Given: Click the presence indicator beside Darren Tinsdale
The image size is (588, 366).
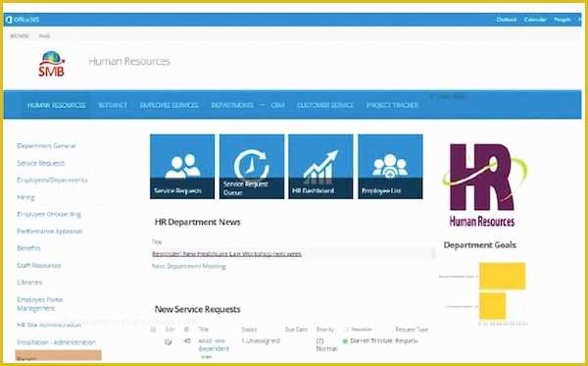Looking at the screenshot, I should click(x=345, y=341).
